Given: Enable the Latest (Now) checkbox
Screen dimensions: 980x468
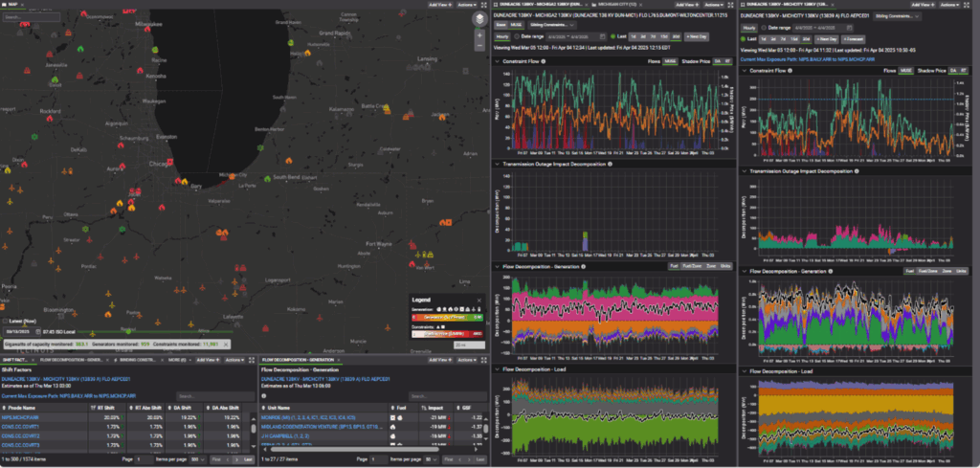Looking at the screenshot, I should [5, 322].
